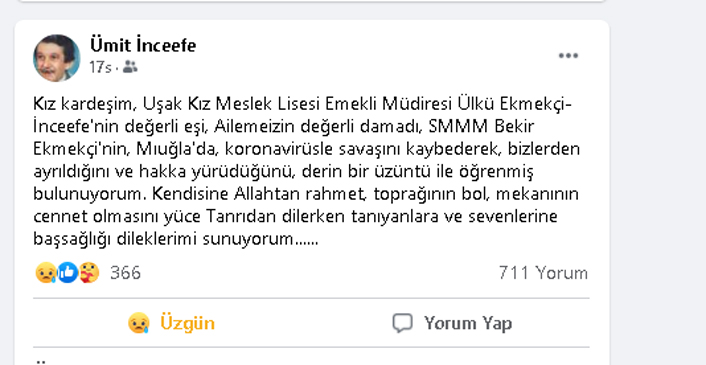Open the post via the 17s timestamp
Screen dimensions: 706x365
pos(100,67)
